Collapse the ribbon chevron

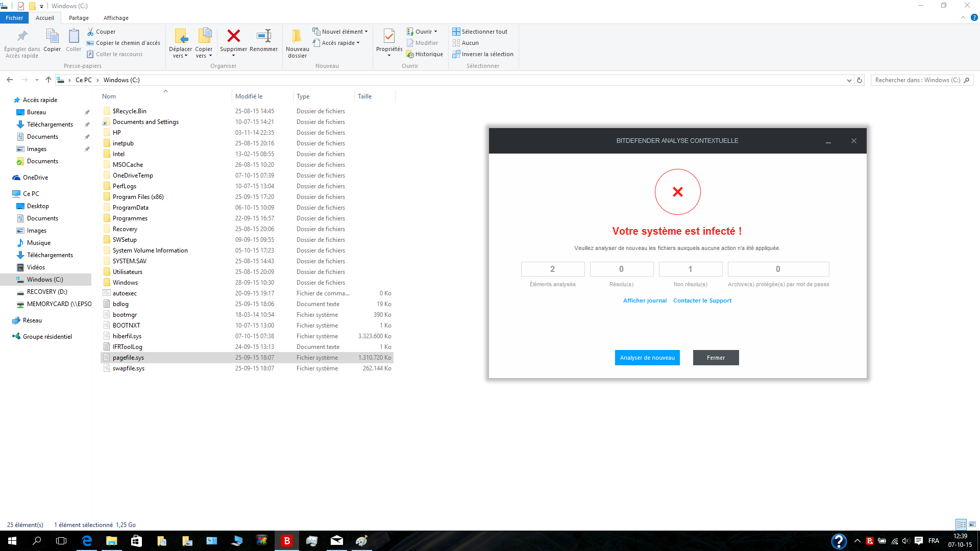[963, 17]
